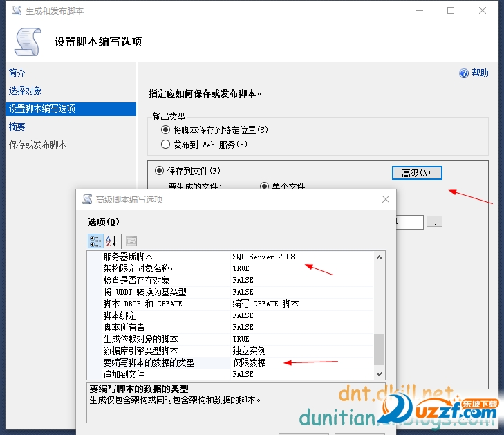Click the Alphabetical sort icon
The width and height of the screenshot is (504, 435).
click(x=111, y=241)
